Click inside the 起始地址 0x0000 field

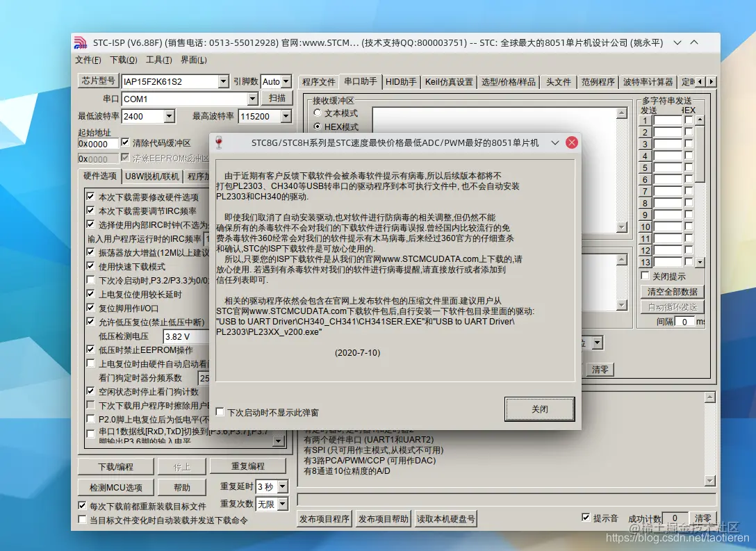tap(98, 144)
